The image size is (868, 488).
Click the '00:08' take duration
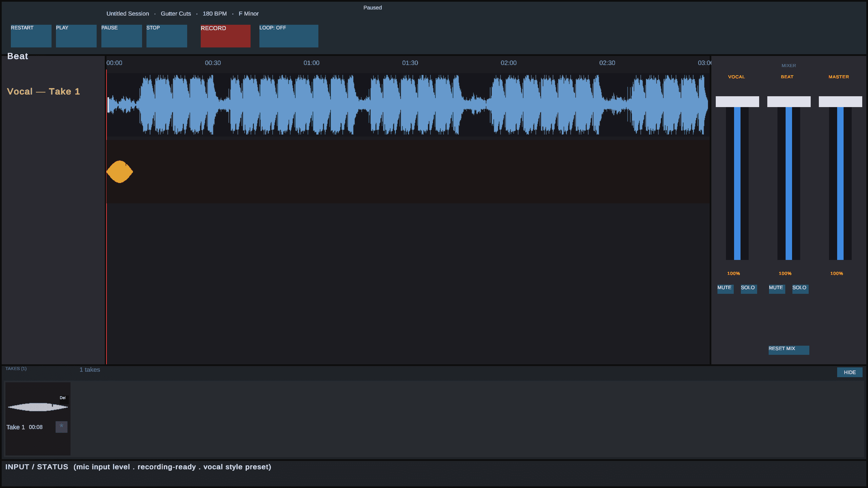click(36, 427)
